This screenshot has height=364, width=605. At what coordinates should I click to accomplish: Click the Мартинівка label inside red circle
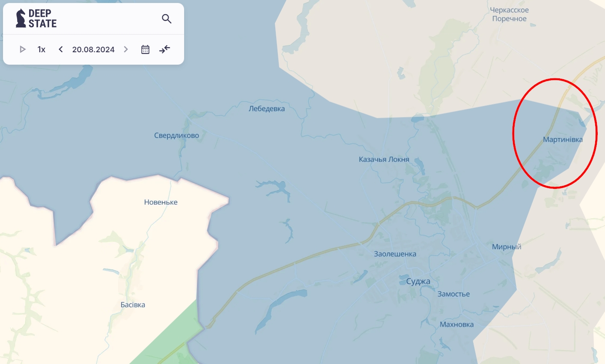(563, 139)
